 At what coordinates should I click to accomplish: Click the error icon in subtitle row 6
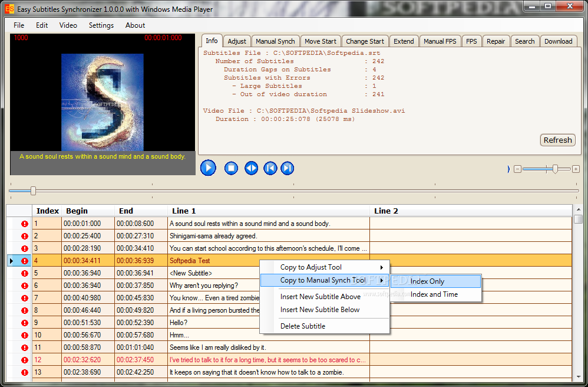25,286
